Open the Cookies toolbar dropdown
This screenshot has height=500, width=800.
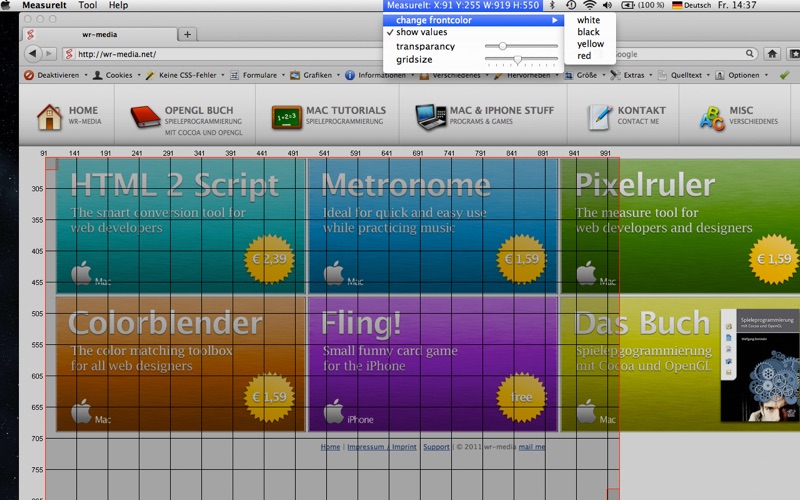(x=117, y=75)
